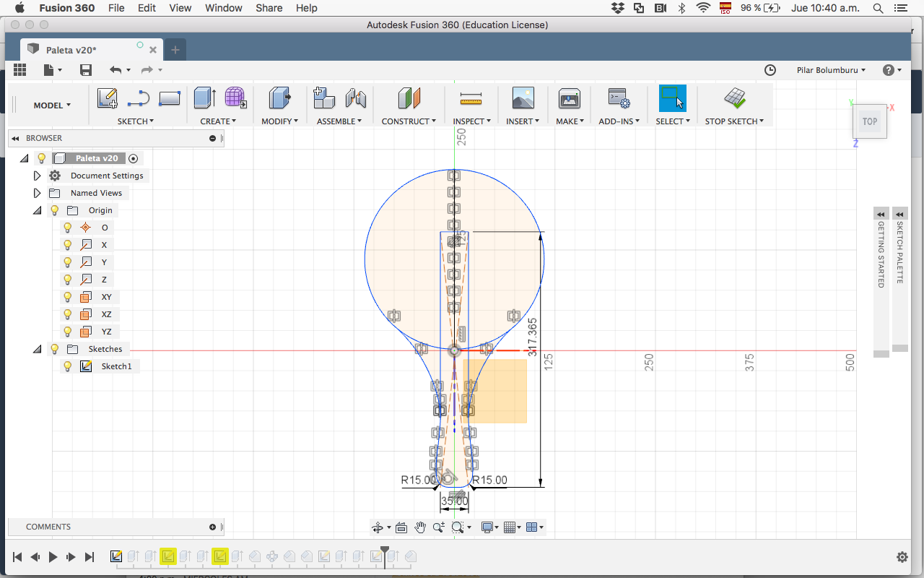
Task: Click the Measure ruler icon
Action: pyautogui.click(x=471, y=98)
